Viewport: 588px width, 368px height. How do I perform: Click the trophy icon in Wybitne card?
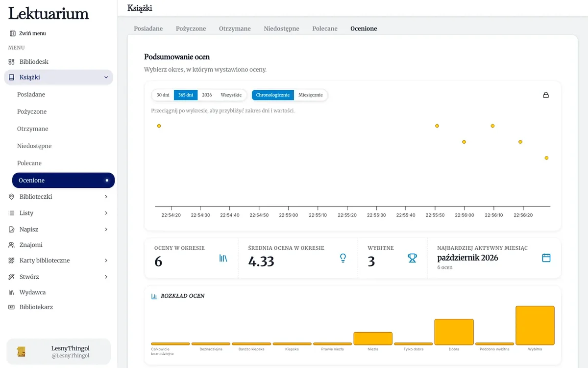tap(413, 258)
